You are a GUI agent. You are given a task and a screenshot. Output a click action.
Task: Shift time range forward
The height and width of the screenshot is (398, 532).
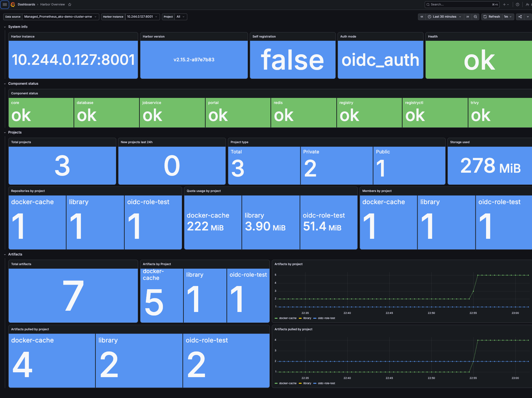(x=468, y=17)
